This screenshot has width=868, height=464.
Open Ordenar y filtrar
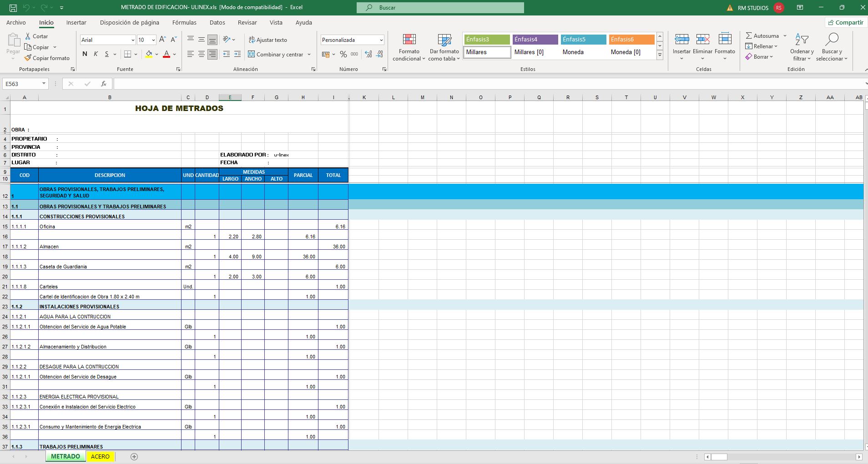(x=802, y=47)
